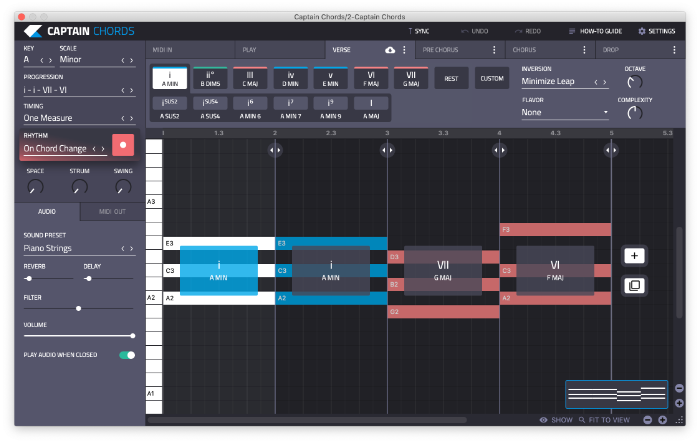This screenshot has width=700, height=443.
Task: Switch to the Play tab
Action: tap(280, 50)
